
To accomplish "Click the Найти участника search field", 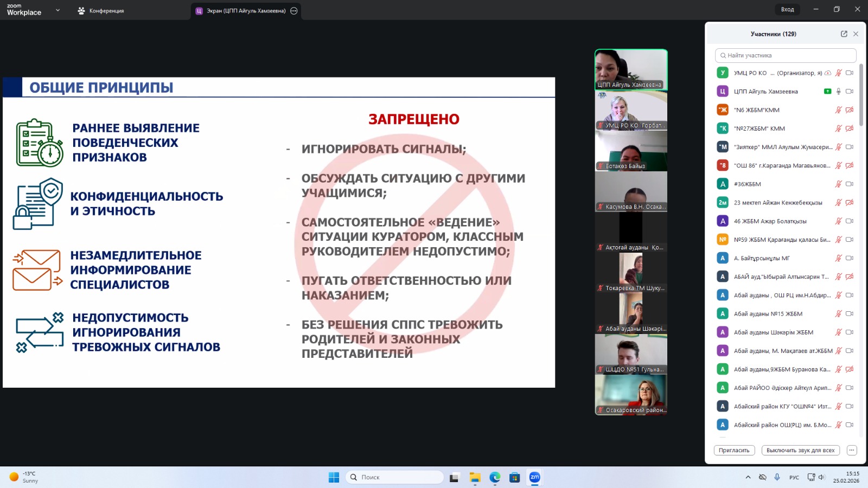I will pos(786,55).
